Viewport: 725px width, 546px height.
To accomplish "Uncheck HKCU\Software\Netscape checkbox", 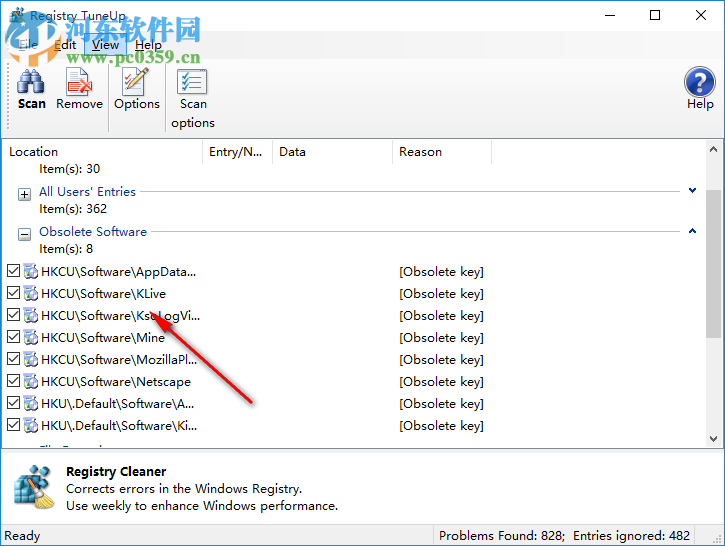I will [13, 381].
